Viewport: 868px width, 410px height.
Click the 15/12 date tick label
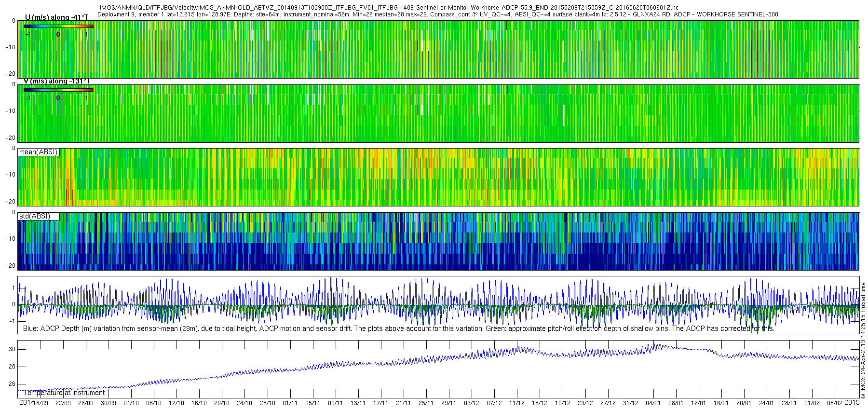[x=540, y=403]
